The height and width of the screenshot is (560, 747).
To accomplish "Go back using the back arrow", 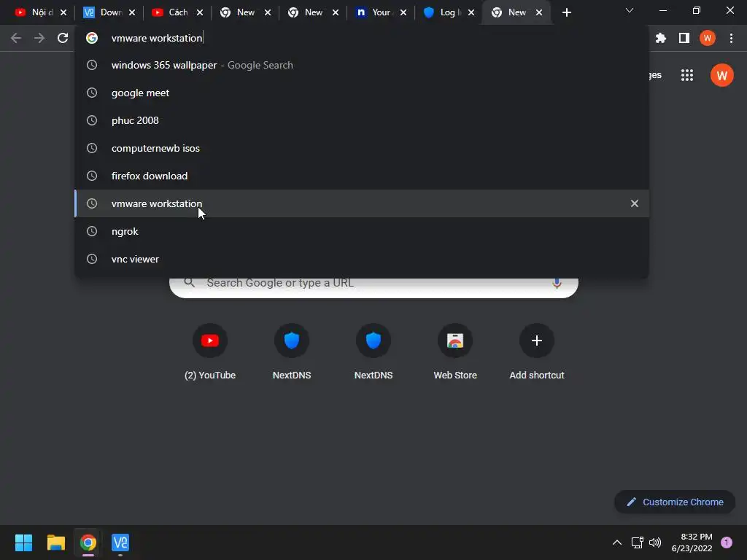I will (16, 38).
